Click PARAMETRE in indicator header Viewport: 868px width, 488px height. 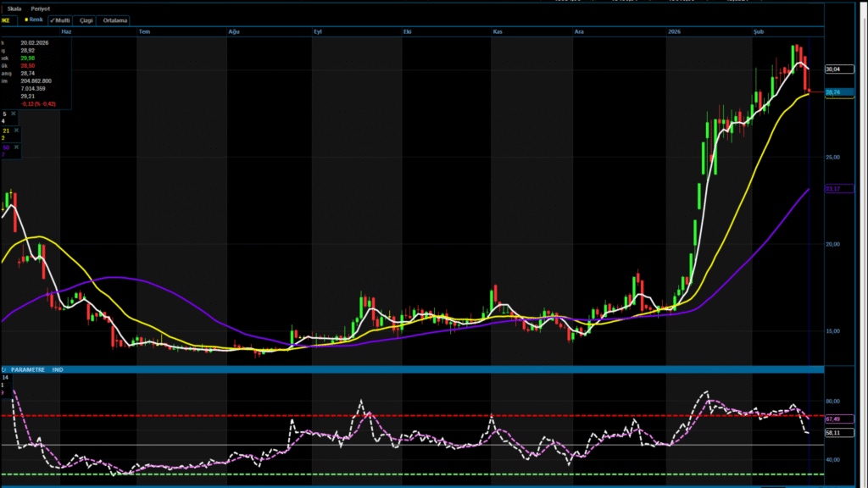pos(27,369)
